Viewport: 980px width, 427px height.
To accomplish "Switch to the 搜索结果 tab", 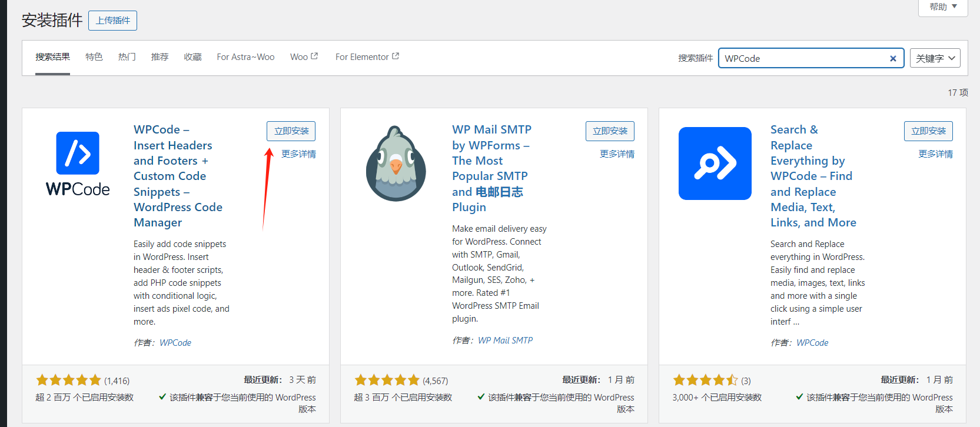I will [x=52, y=57].
